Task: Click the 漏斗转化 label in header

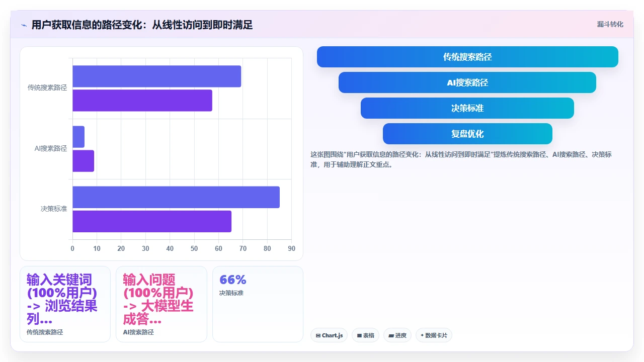Action: tap(610, 24)
